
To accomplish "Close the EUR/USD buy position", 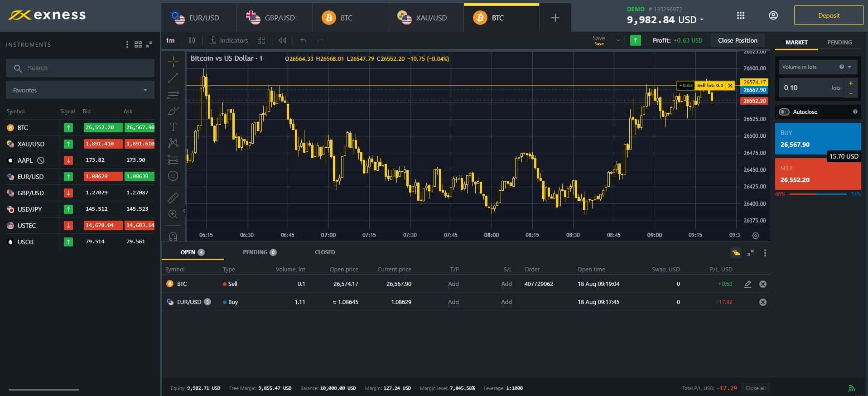I will pyautogui.click(x=763, y=302).
